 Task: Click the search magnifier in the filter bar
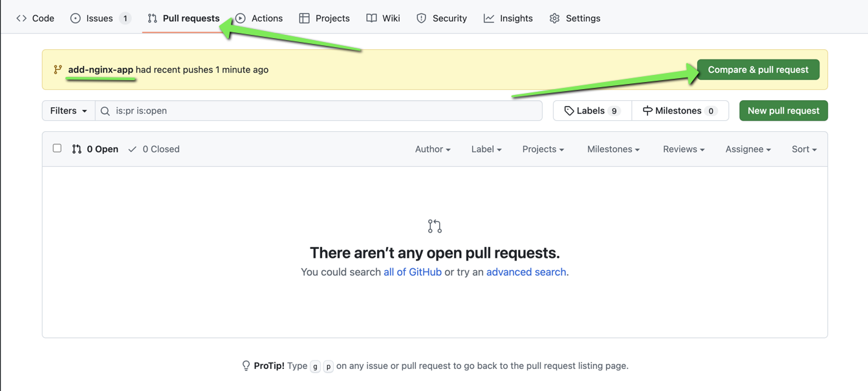pyautogui.click(x=105, y=111)
